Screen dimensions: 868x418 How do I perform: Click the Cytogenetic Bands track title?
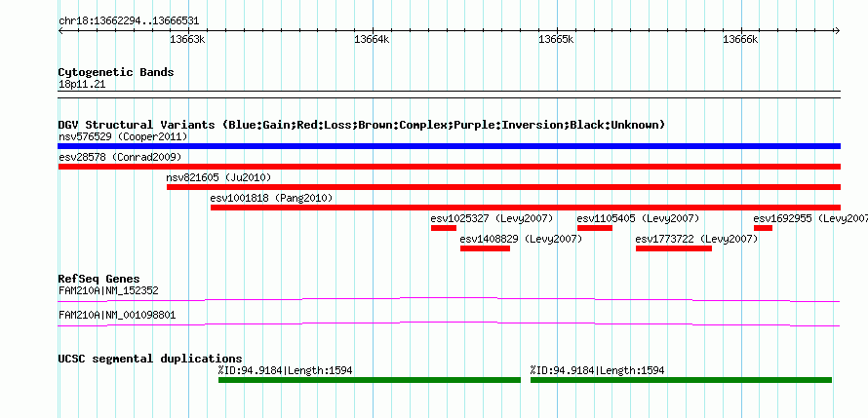pos(116,72)
